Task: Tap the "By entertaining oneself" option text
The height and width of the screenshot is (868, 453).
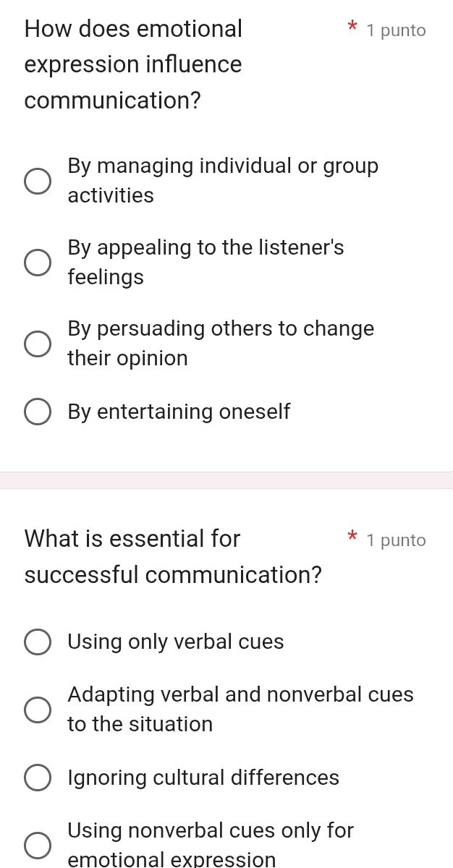Action: (x=179, y=412)
